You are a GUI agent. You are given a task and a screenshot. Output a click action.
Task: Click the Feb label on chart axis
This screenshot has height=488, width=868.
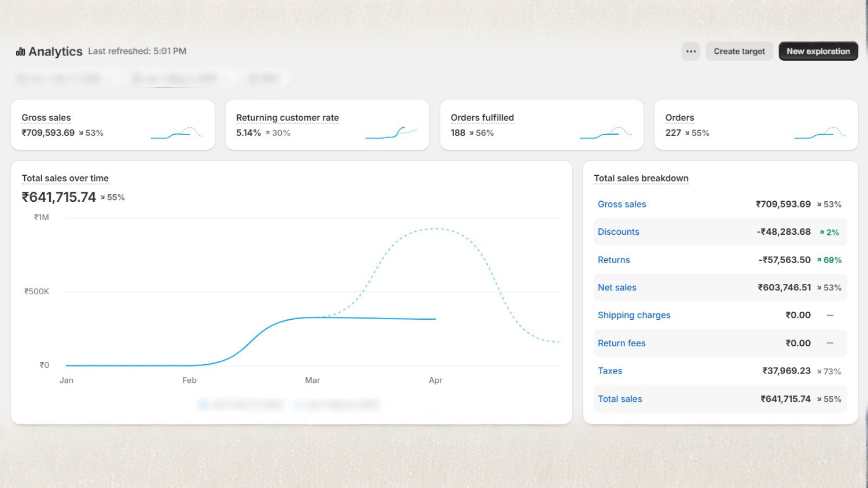coord(189,380)
